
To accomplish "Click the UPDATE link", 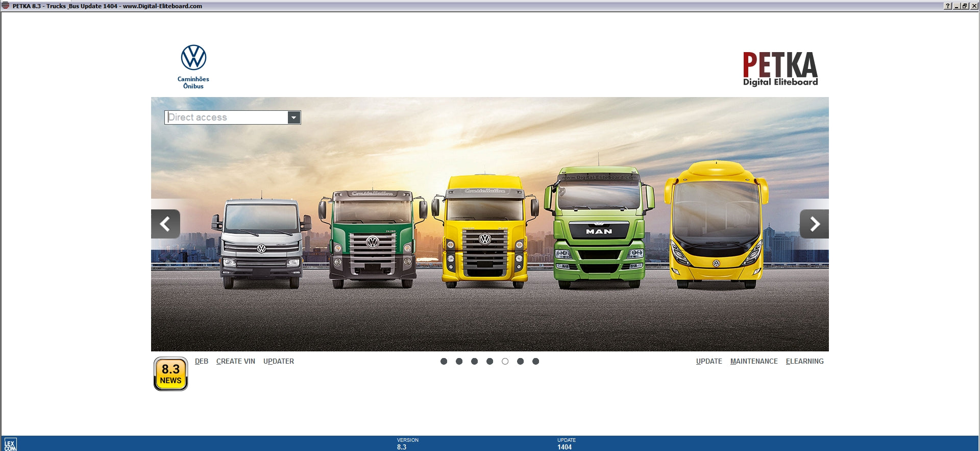I will [709, 361].
